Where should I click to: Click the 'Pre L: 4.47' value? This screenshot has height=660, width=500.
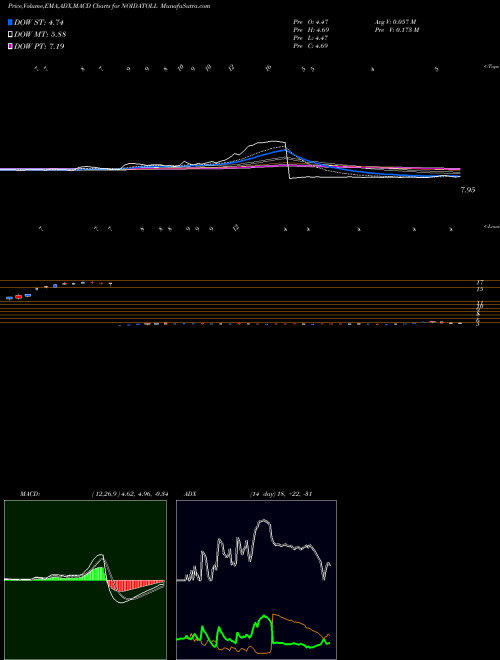tap(311, 38)
